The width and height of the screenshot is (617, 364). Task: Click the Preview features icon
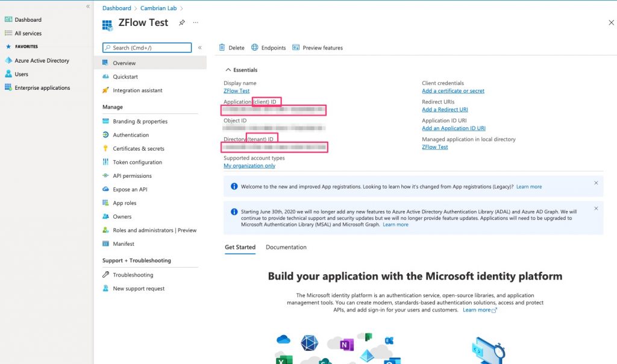click(x=296, y=47)
